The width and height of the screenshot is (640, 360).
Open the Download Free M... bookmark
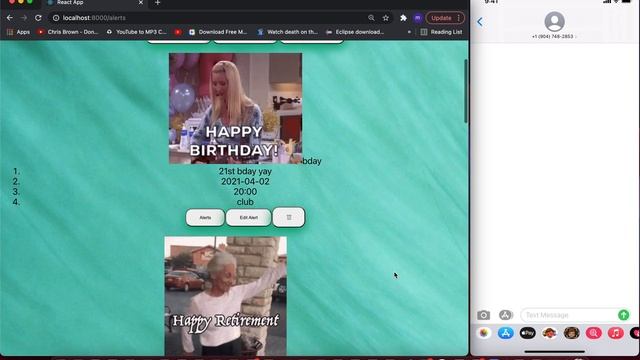(x=218, y=32)
